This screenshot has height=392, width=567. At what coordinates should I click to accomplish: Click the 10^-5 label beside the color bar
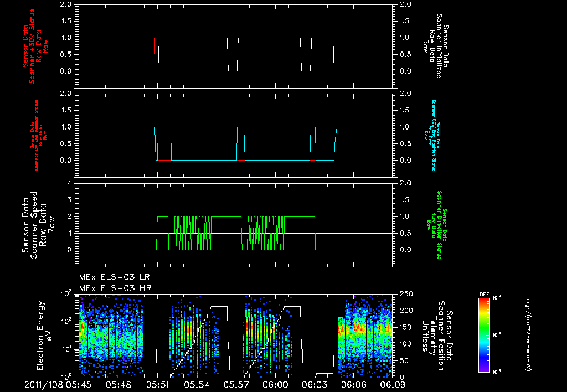[x=496, y=334]
